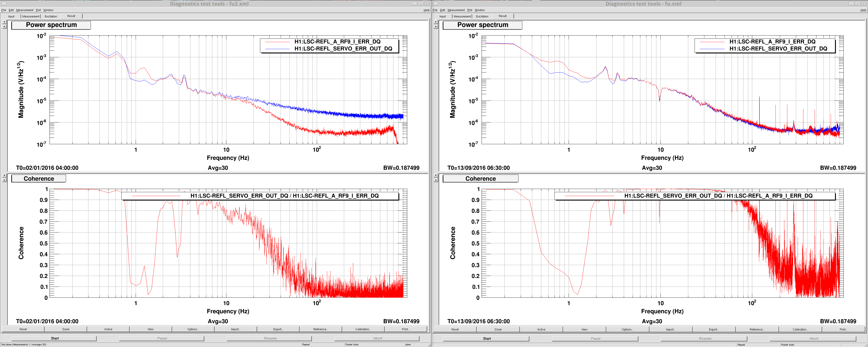Open Options... dialog in fu.xml window
Image resolution: width=868 pixels, height=347 pixels.
pos(627,330)
